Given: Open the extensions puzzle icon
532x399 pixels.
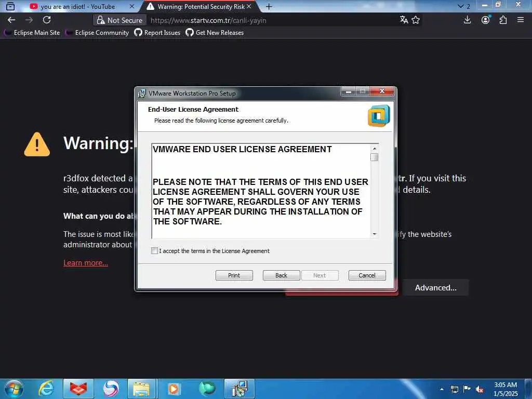Looking at the screenshot, I should [503, 20].
